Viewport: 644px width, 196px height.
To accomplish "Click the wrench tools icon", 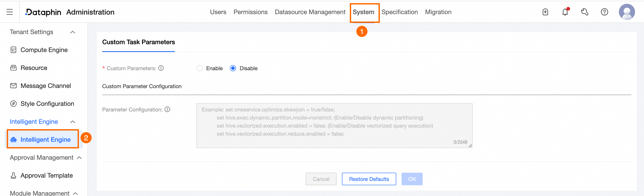I will coord(585,12).
